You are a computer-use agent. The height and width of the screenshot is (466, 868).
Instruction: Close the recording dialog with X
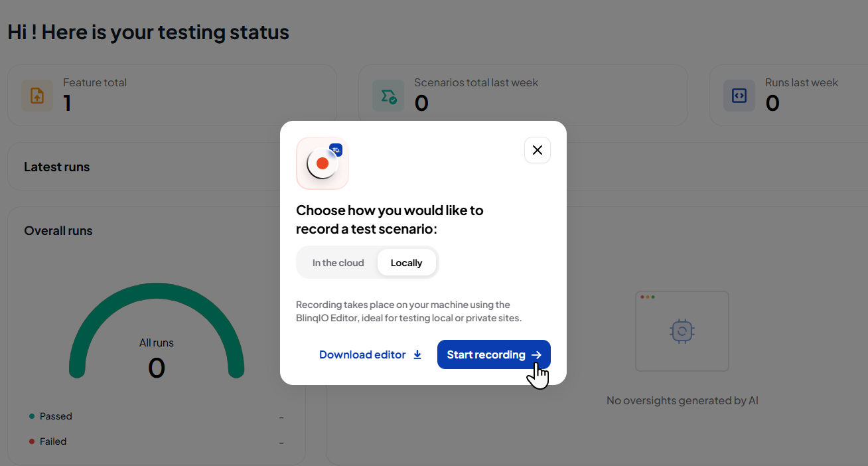538,150
